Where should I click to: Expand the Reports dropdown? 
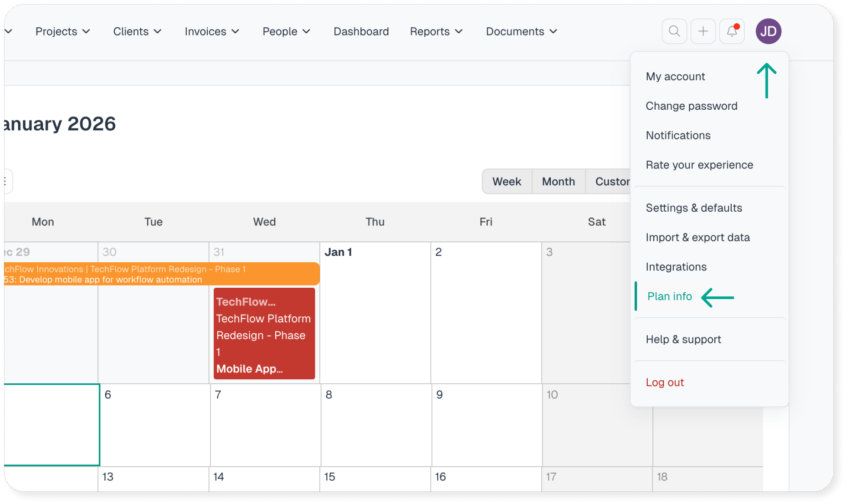(436, 31)
